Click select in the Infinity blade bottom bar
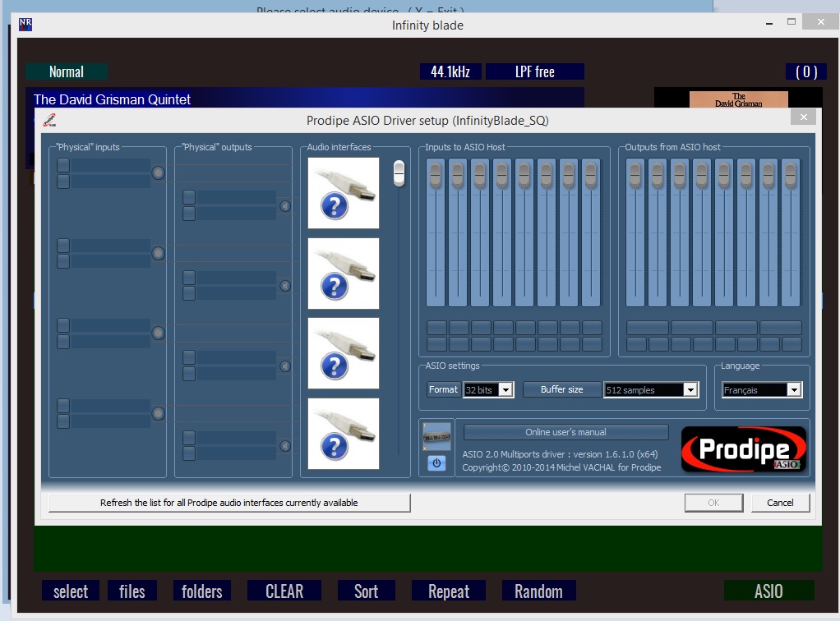The image size is (840, 621). (71, 591)
